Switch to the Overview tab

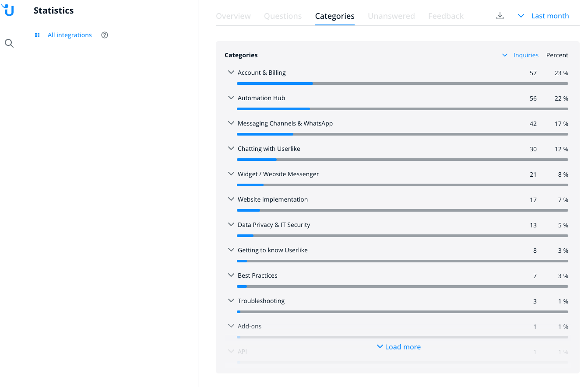tap(233, 16)
